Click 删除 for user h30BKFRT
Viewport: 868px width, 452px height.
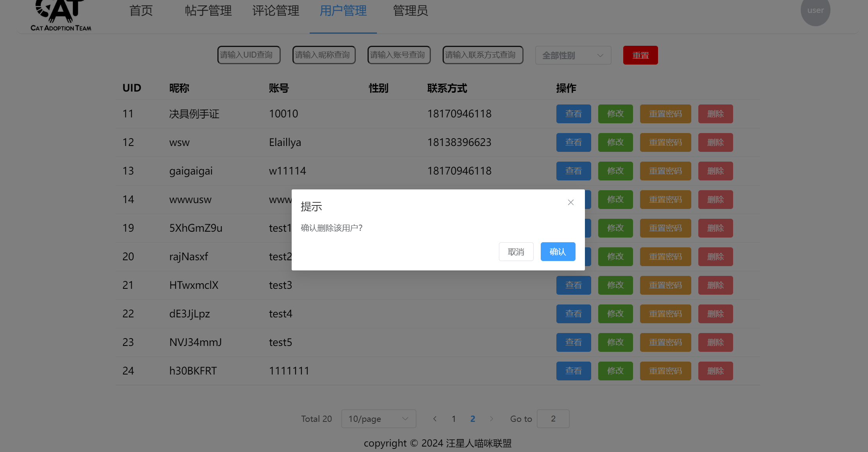(715, 371)
